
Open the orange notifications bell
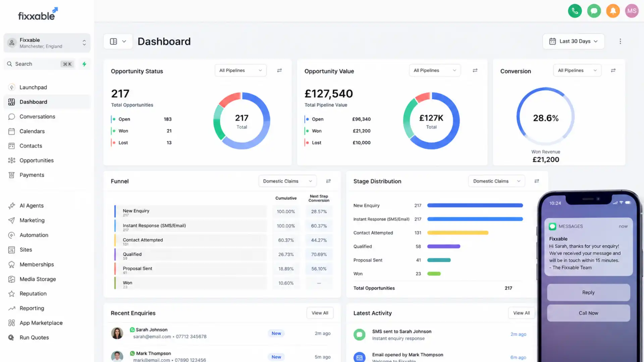coord(613,11)
